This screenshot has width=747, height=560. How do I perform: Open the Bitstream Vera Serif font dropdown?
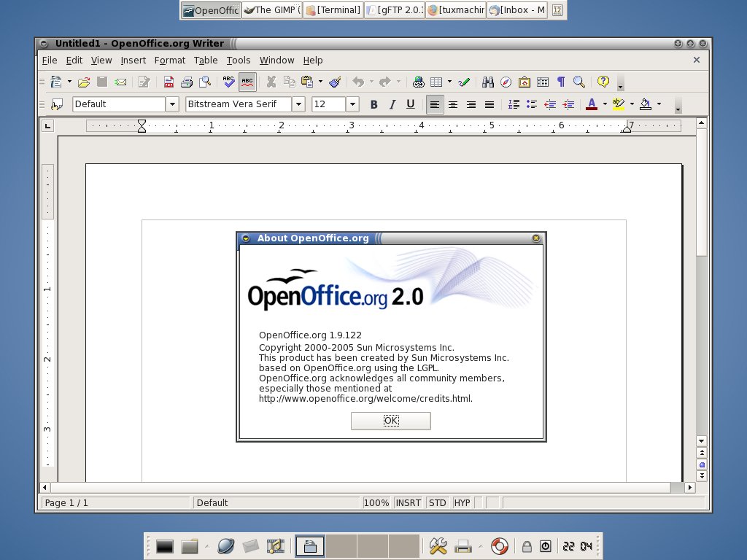click(x=298, y=104)
